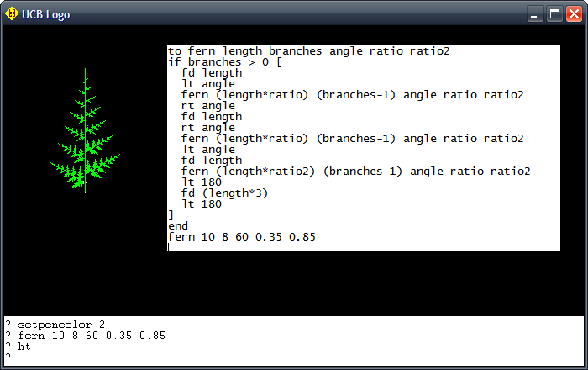
Task: Maximize the UCB Logo window
Action: 554,14
